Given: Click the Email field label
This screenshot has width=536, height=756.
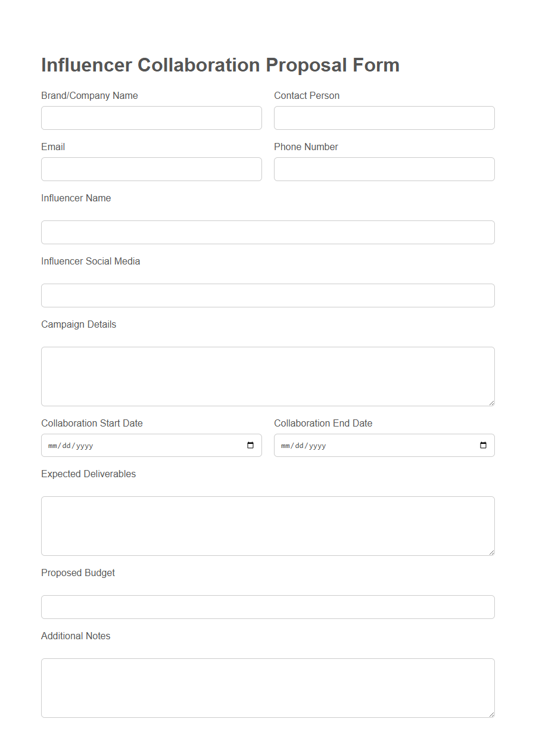Looking at the screenshot, I should click(53, 147).
